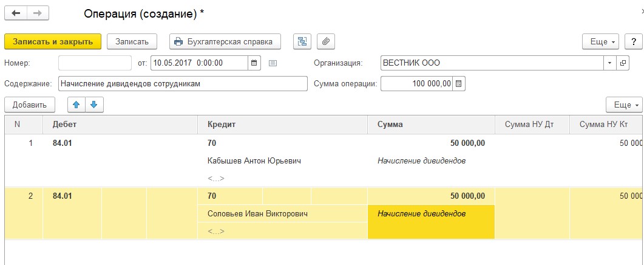Click the Организация field ВЕСТНИК ООО
Image resolution: width=644 pixels, height=265 pixels.
[x=492, y=63]
